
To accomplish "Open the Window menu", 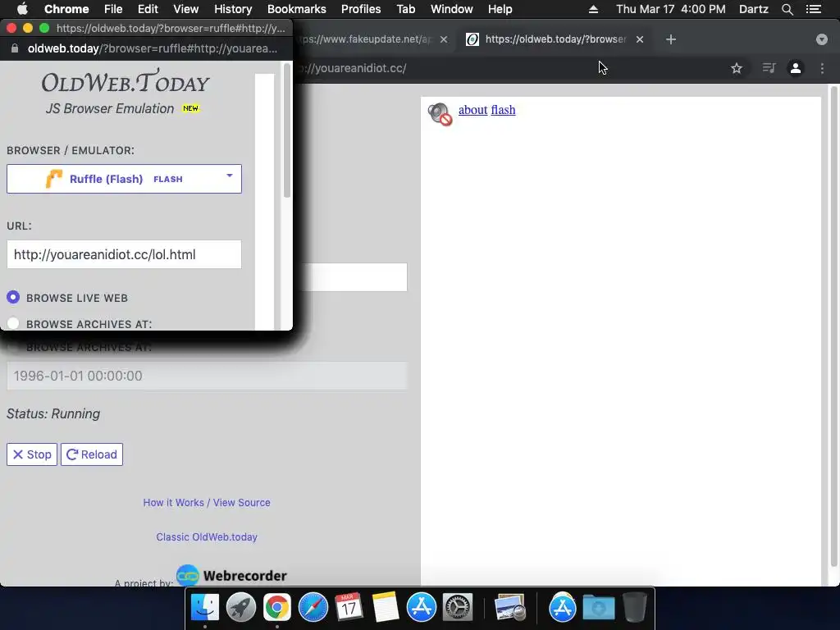I will 452,9.
